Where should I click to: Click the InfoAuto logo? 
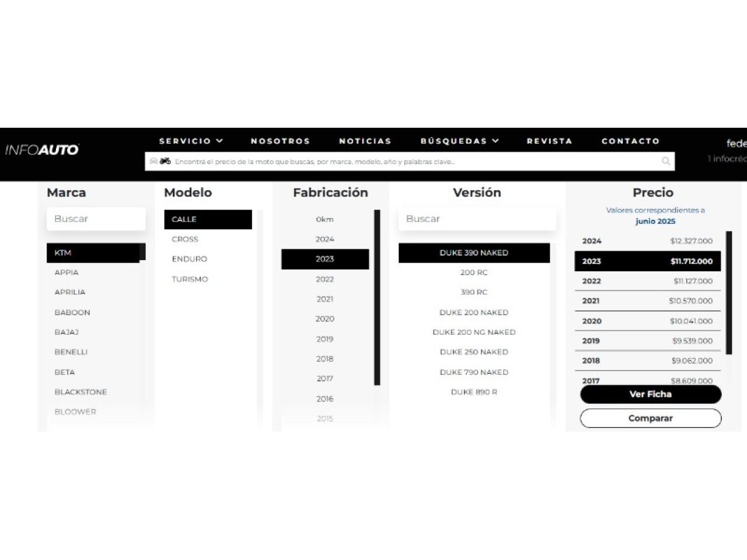pyautogui.click(x=42, y=150)
